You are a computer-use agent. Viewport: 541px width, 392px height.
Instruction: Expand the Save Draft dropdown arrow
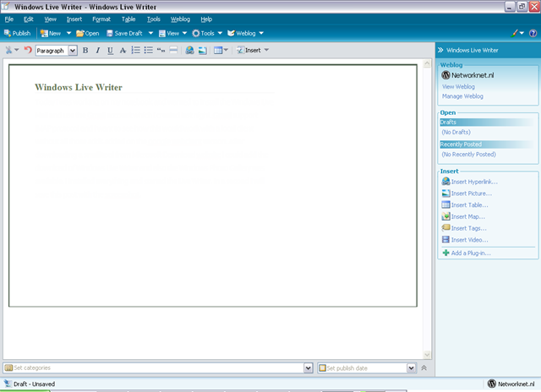click(x=150, y=33)
